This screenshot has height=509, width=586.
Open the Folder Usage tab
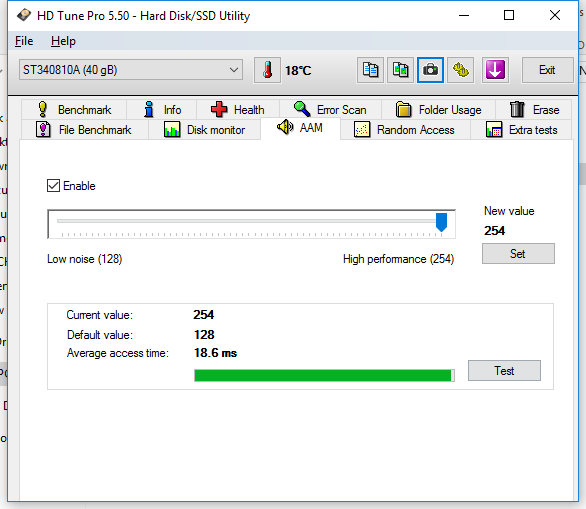click(x=438, y=109)
